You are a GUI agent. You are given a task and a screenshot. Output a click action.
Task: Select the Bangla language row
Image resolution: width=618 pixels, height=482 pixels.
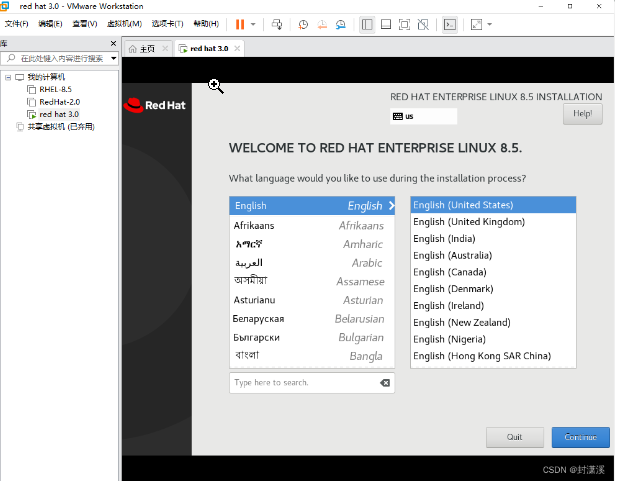coord(312,356)
